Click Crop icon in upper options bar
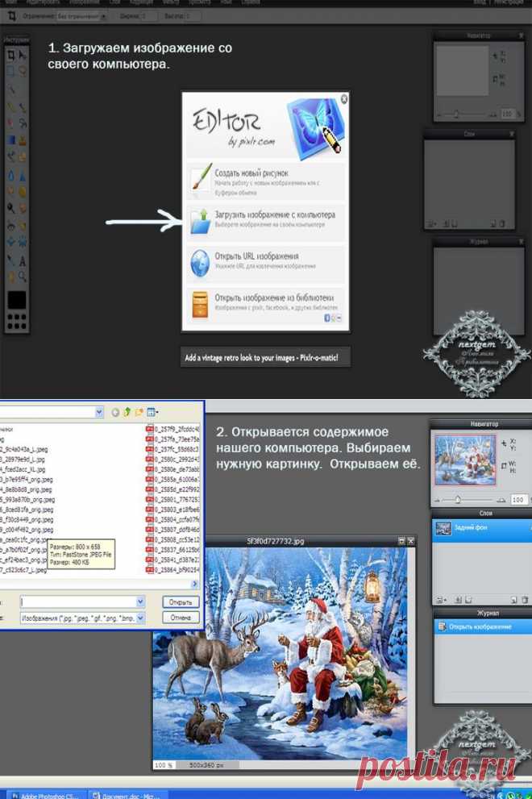Viewport: 532px width, 799px height. coord(10,16)
